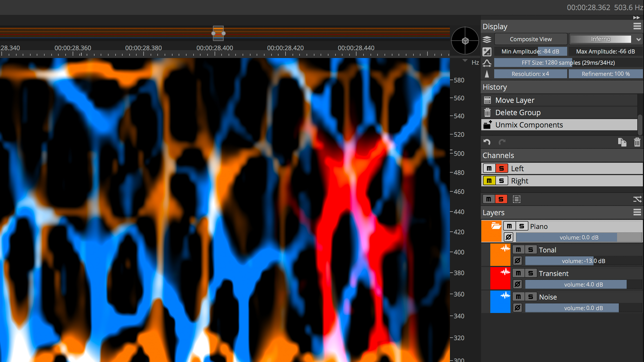644x362 pixels.
Task: Open the Layers panel hamburger menu
Action: [637, 212]
